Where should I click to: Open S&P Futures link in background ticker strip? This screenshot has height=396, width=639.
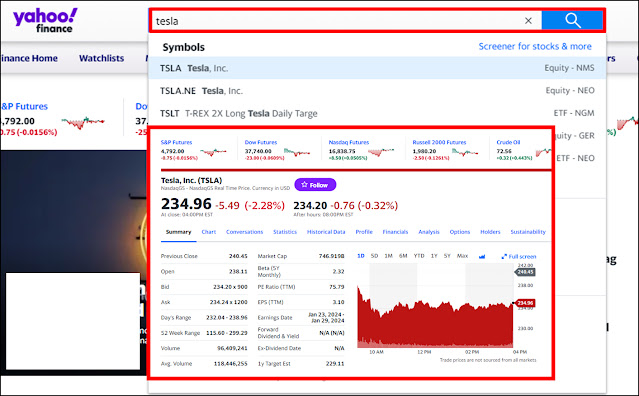click(24, 106)
